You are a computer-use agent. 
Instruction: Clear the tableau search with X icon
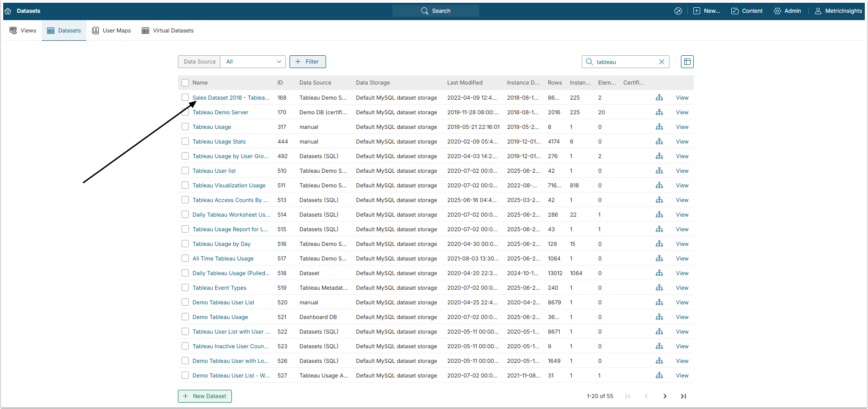tap(661, 62)
